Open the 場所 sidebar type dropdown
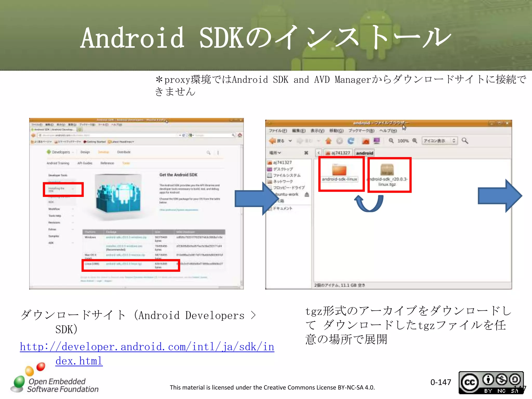Screen dimensions: 532x399 tap(275, 153)
